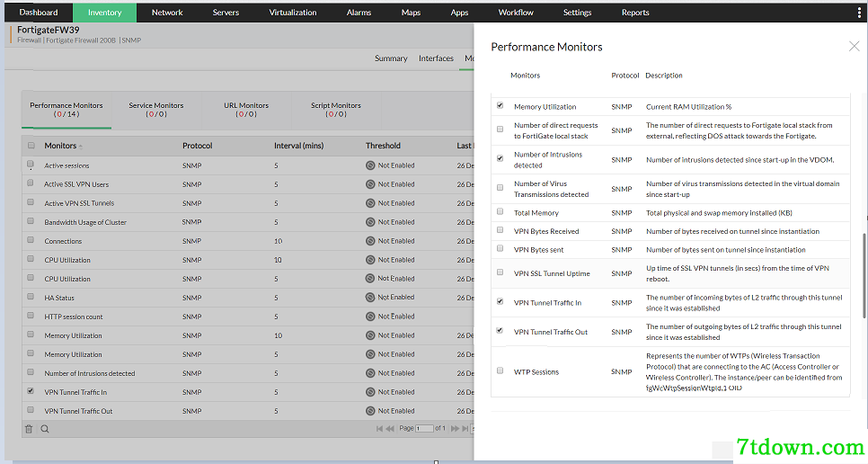The height and width of the screenshot is (464, 868).
Task: Sort by Monitors column arrow
Action: 81,147
